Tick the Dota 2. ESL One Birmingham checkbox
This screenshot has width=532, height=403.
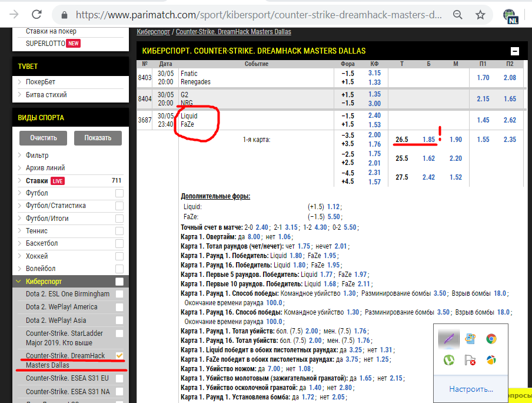(119, 294)
